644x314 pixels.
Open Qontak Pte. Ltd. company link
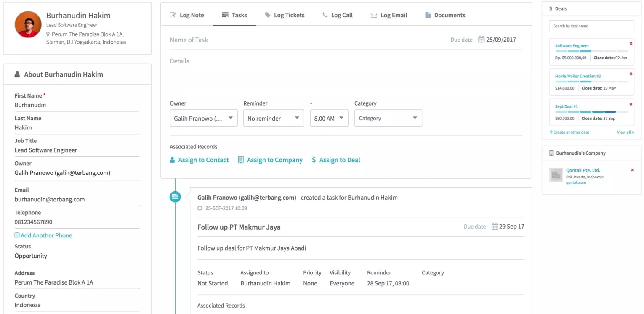[x=583, y=170]
